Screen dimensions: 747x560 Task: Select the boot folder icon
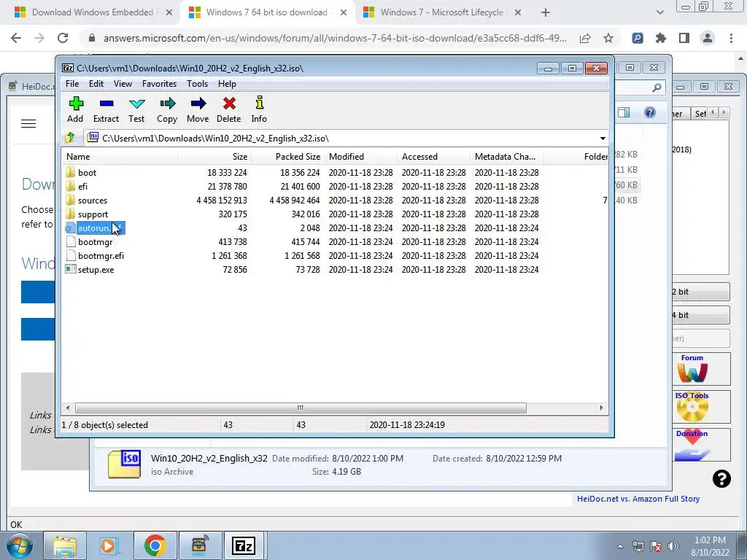coord(71,172)
